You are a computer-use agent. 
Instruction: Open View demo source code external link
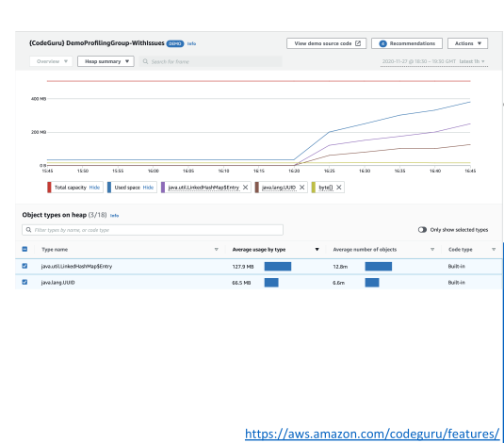[x=326, y=43]
